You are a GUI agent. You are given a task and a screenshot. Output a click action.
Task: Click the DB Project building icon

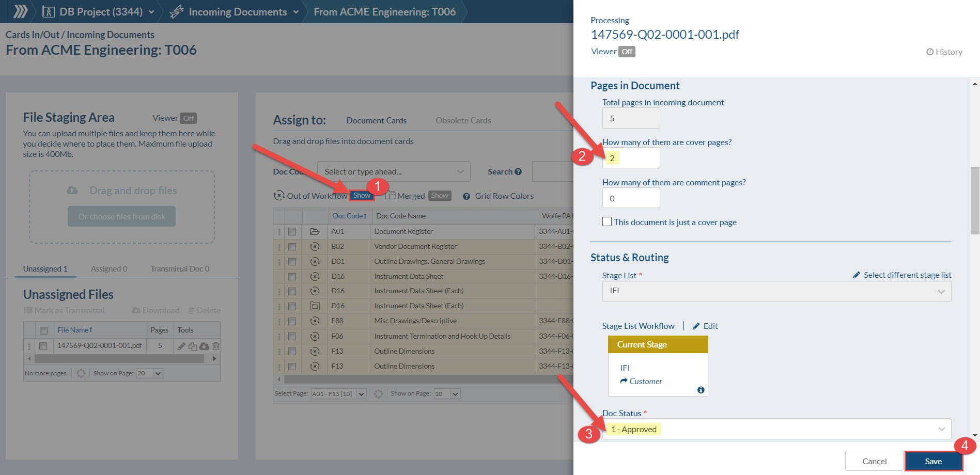point(48,12)
